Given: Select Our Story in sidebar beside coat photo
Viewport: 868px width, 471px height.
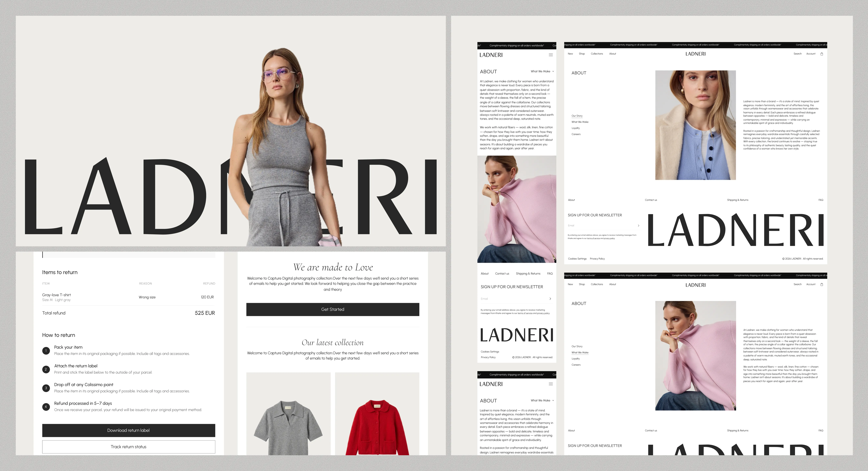Looking at the screenshot, I should [577, 116].
